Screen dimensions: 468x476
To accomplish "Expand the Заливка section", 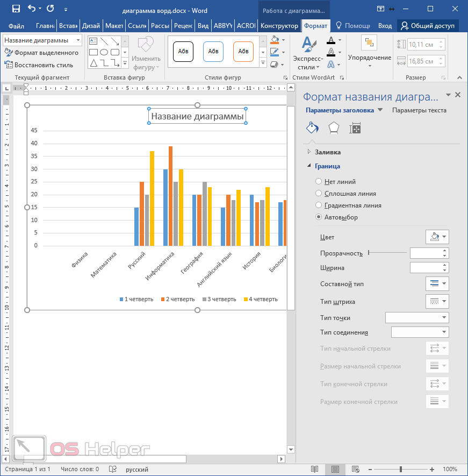I will coord(327,152).
